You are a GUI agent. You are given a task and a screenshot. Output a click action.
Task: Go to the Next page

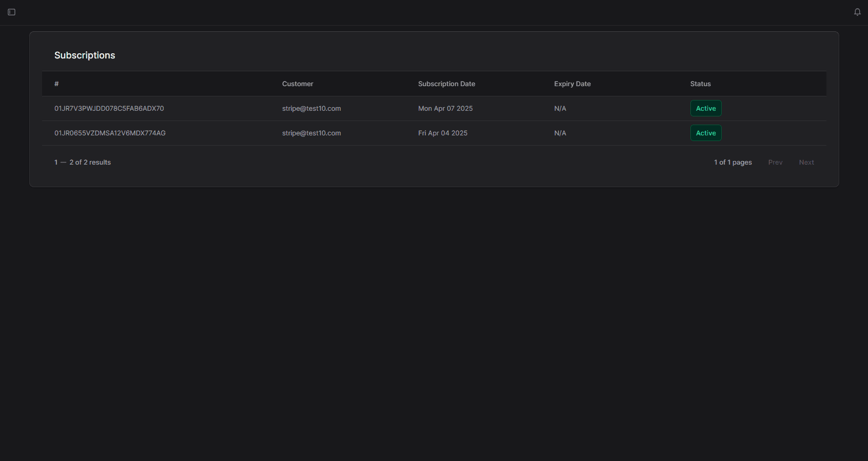(806, 163)
